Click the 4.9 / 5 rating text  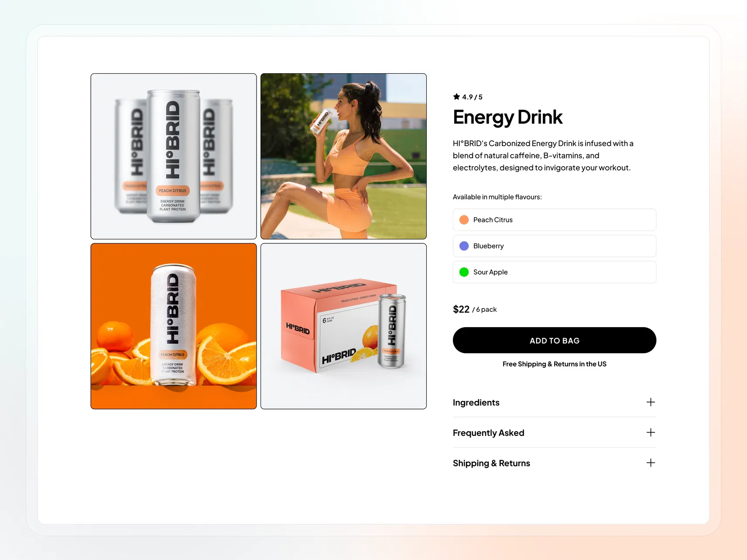coord(473,97)
